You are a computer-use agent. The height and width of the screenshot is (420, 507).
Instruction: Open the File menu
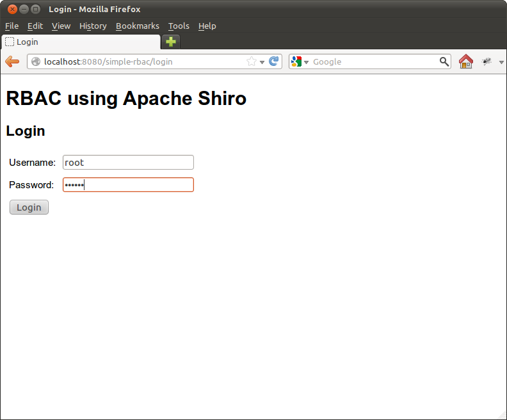[x=12, y=26]
